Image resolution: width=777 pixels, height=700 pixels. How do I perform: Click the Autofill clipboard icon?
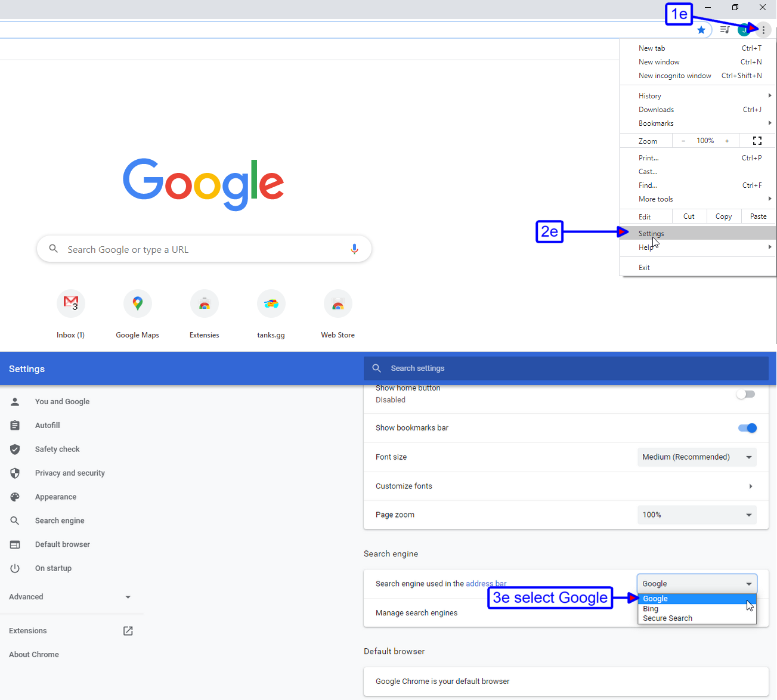coord(15,425)
